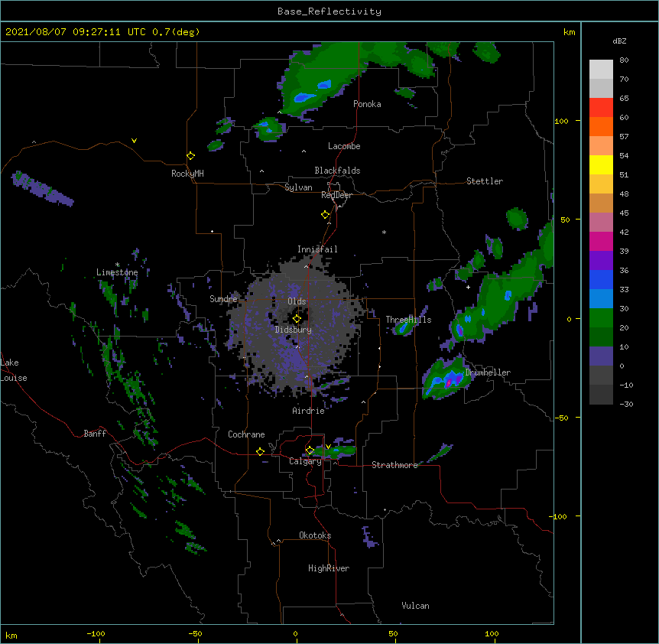Click the small echo cell near ThreeHills
Image resolution: width=659 pixels, height=644 pixels.
click(403, 327)
